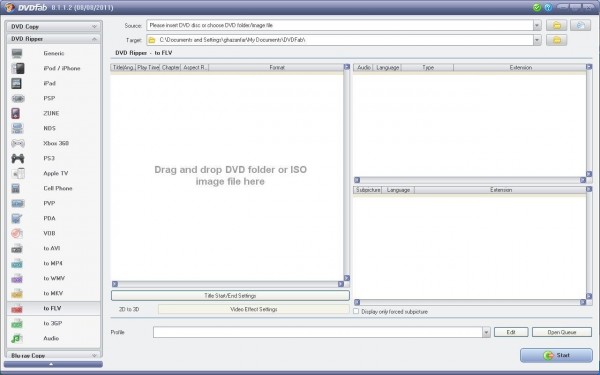Choose the to MKV menu entry
The image size is (600, 375).
(54, 293)
